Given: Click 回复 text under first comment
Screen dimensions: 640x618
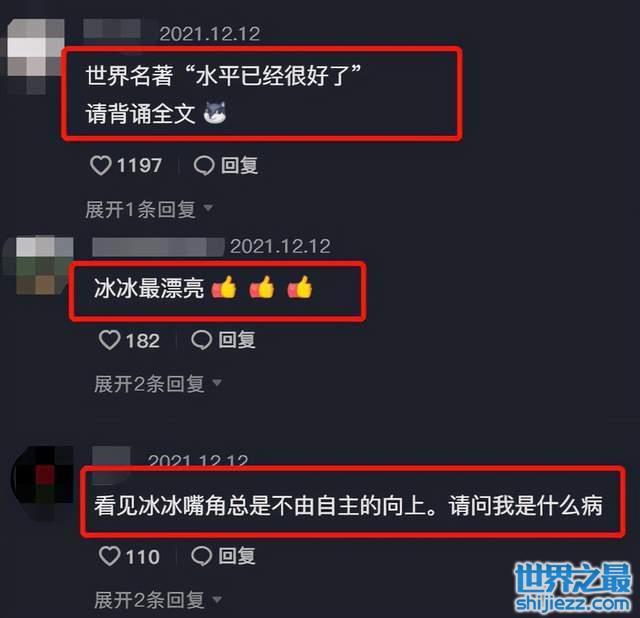Looking at the screenshot, I should pyautogui.click(x=240, y=166).
